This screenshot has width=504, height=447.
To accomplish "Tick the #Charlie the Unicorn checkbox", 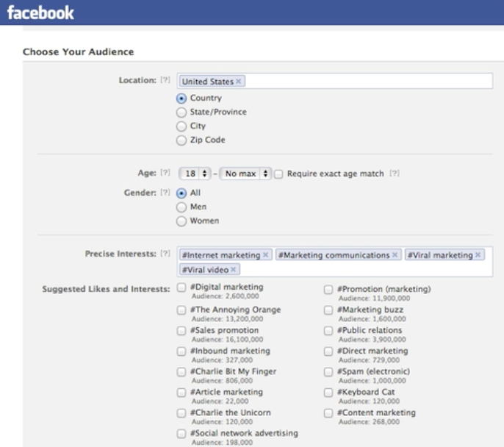I will 181,413.
